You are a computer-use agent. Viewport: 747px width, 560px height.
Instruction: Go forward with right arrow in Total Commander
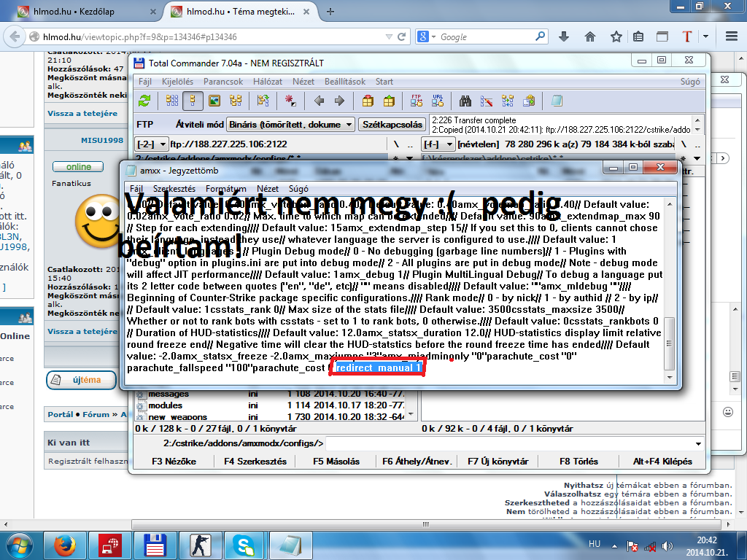coord(339,101)
